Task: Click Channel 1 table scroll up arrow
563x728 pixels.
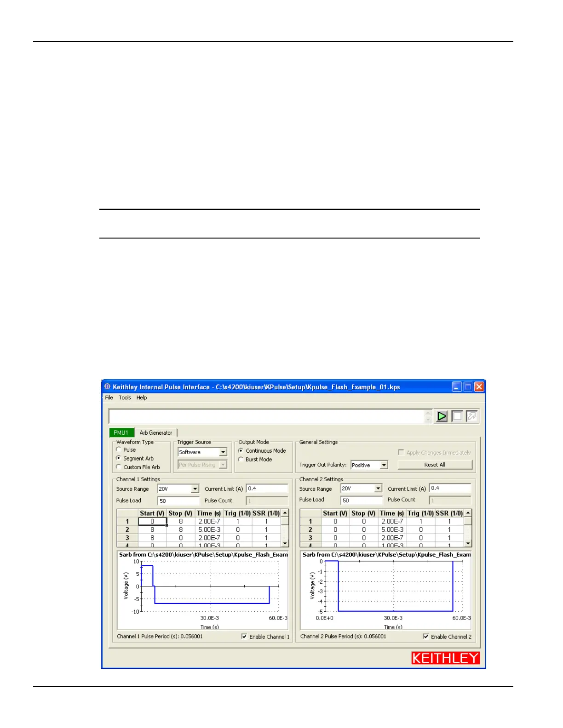Action: pos(285,513)
